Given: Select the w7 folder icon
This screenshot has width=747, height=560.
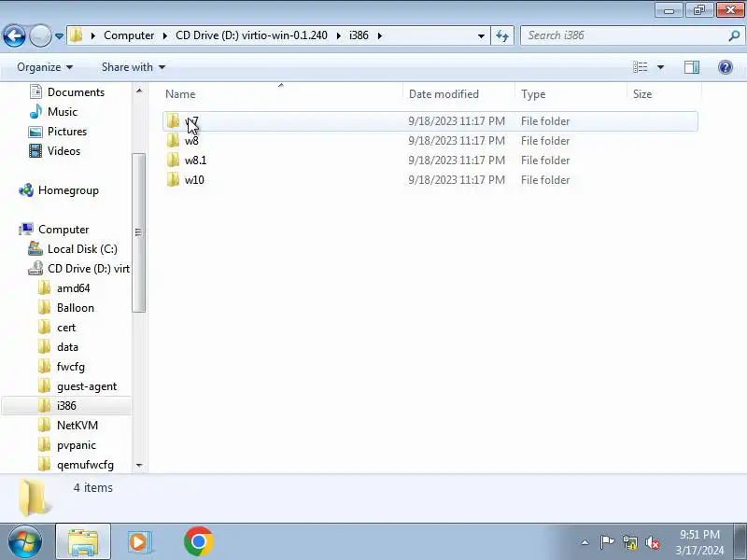Looking at the screenshot, I should [x=173, y=121].
